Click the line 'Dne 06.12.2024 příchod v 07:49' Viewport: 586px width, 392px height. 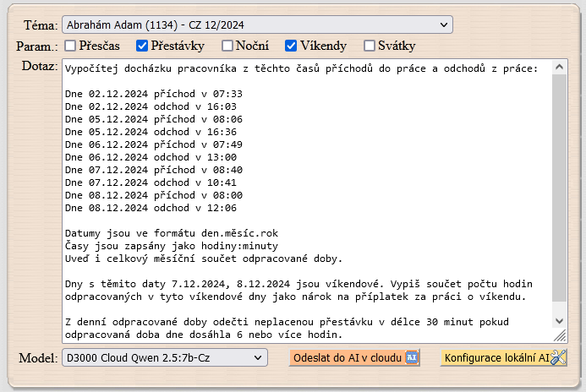(154, 144)
